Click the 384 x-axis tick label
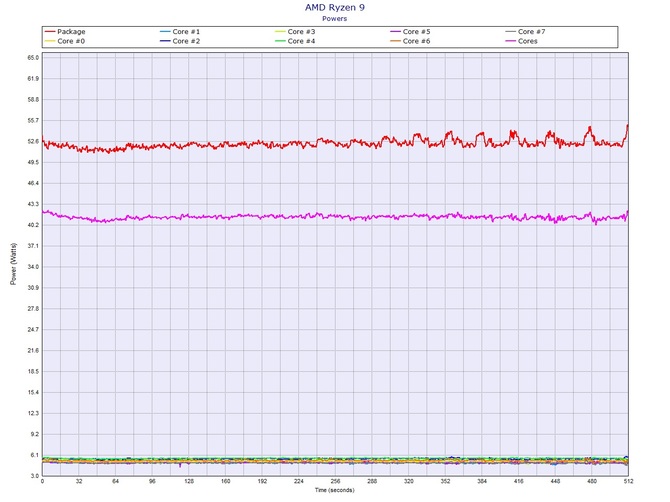This screenshot has height=502, width=670. point(482,481)
